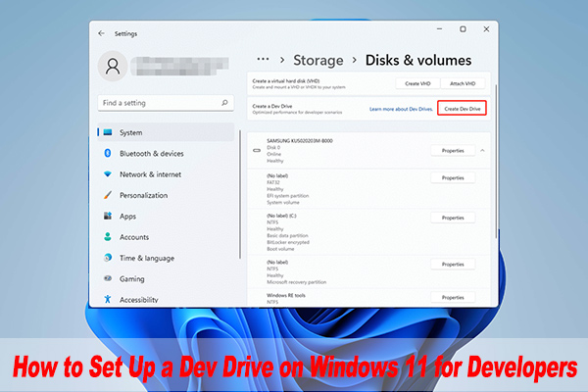Select the Bluetooth icon in sidebar
Screen dimensions: 588x392
click(x=108, y=153)
